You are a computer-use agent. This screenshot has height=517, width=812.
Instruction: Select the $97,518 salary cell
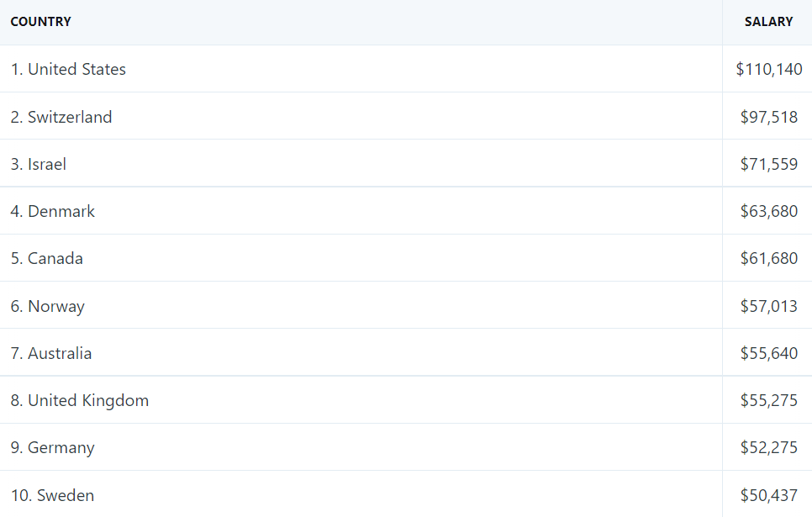pyautogui.click(x=769, y=117)
